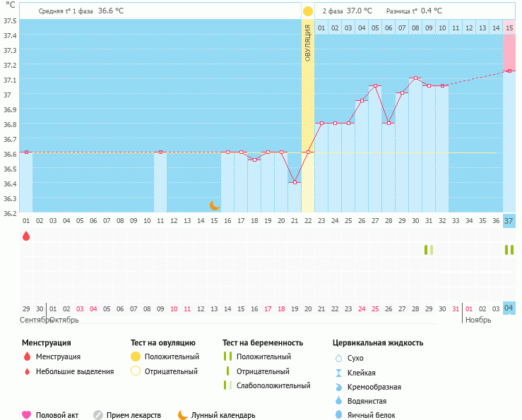Click the pink shaded block above day 37
The width and height of the screenshot is (522, 420).
tap(509, 51)
